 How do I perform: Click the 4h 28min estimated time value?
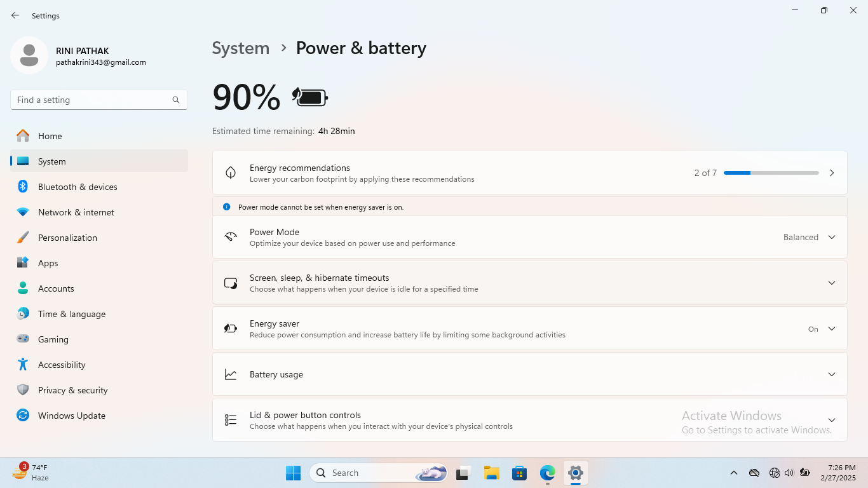coord(337,131)
